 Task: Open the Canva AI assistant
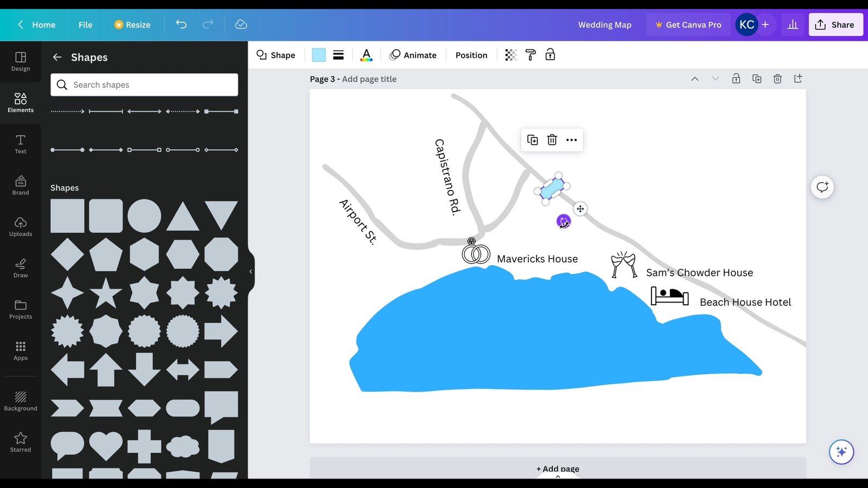point(841,452)
